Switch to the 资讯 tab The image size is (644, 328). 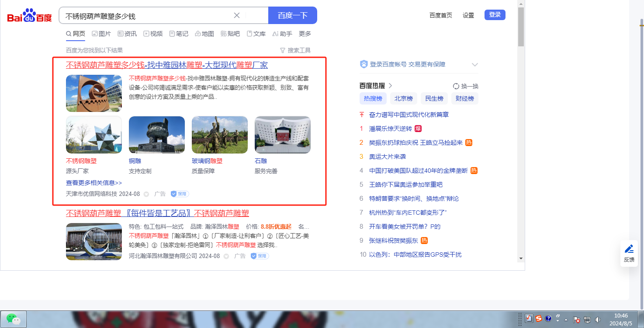coord(127,34)
